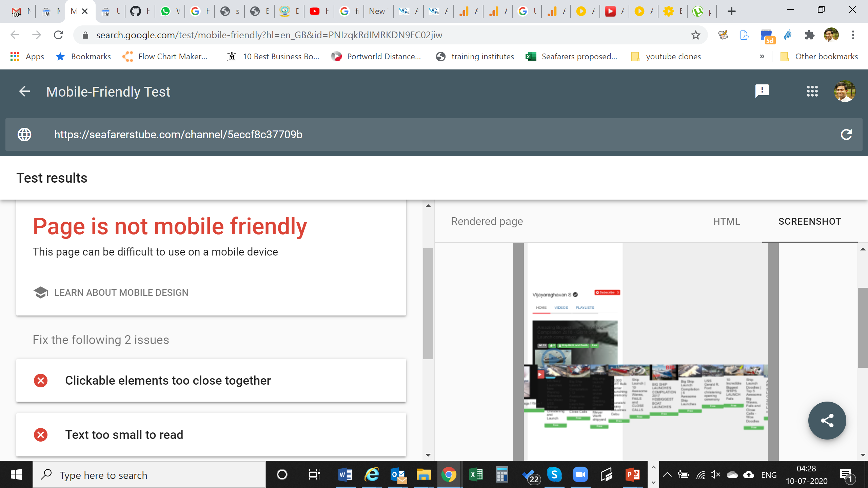
Task: Open Google apps grid
Action: tap(812, 91)
